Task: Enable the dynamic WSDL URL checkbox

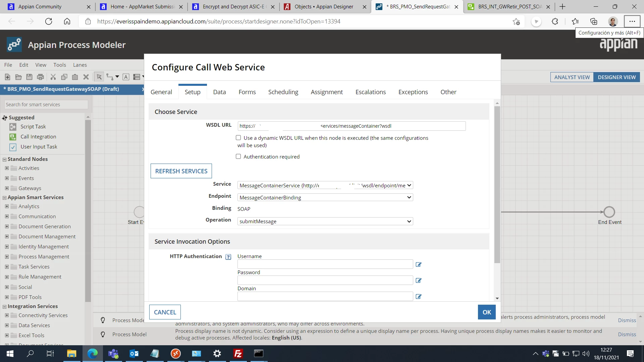Action: tap(238, 138)
